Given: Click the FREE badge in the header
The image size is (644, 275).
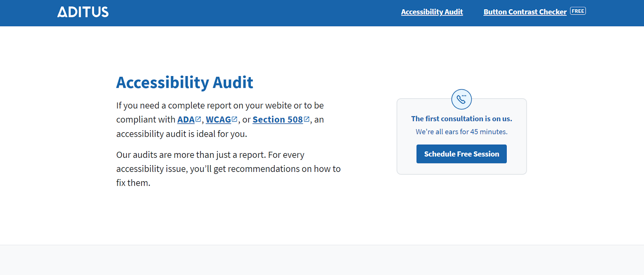Looking at the screenshot, I should (578, 11).
